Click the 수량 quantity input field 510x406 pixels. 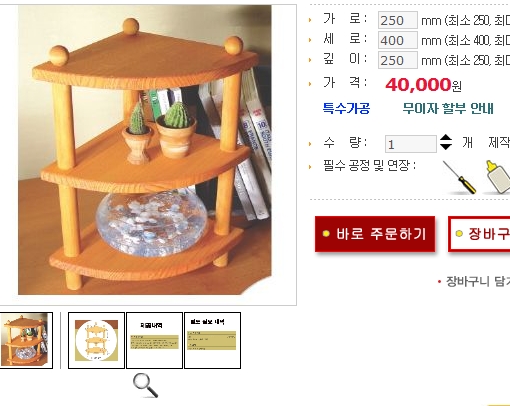tap(411, 144)
